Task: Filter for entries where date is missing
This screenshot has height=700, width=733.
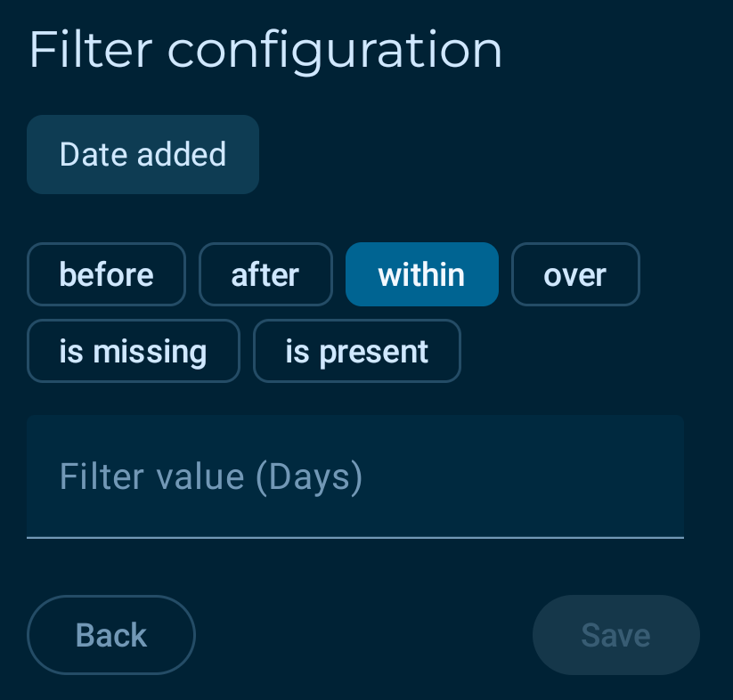Action: (x=134, y=351)
